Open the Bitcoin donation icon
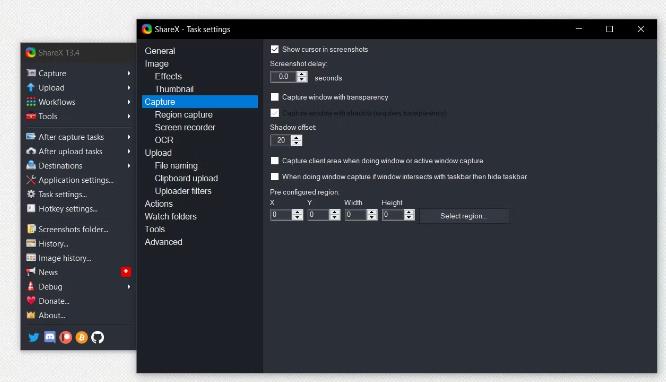 click(82, 337)
